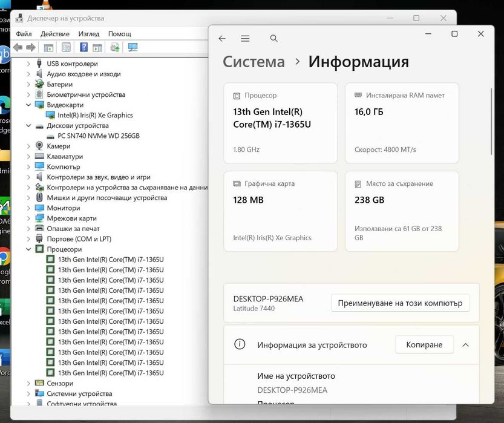The width and height of the screenshot is (504, 423).
Task: Go back using the Settings back arrow
Action: click(x=222, y=39)
